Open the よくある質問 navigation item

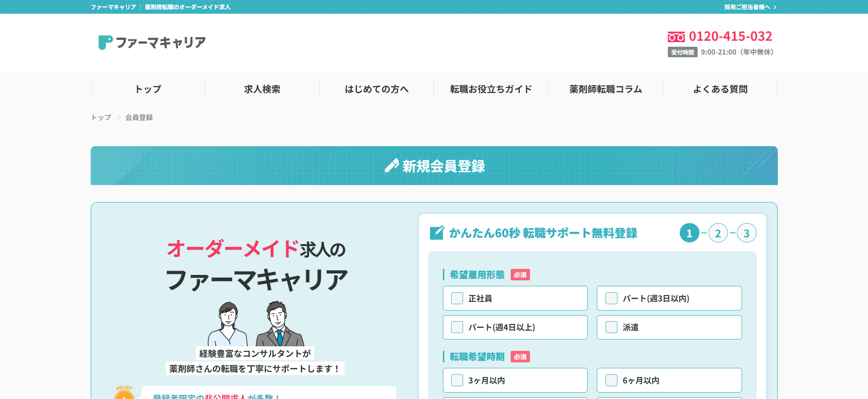(720, 89)
